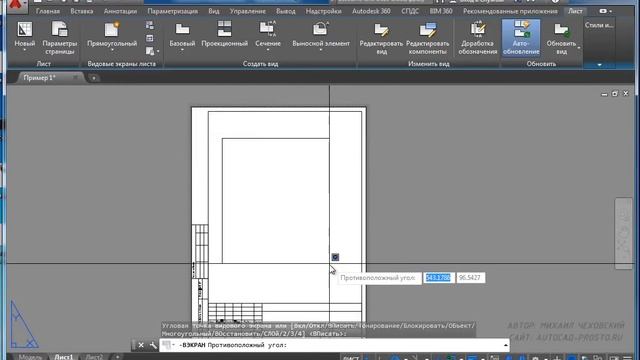The height and width of the screenshot is (360, 640).
Task: Add a new layout with plus tab
Action: click(x=117, y=357)
